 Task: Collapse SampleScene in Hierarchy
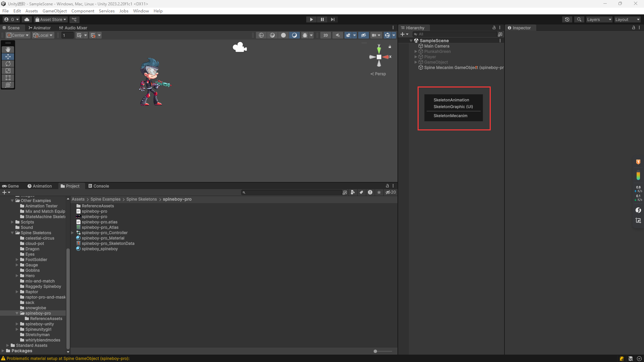click(411, 41)
